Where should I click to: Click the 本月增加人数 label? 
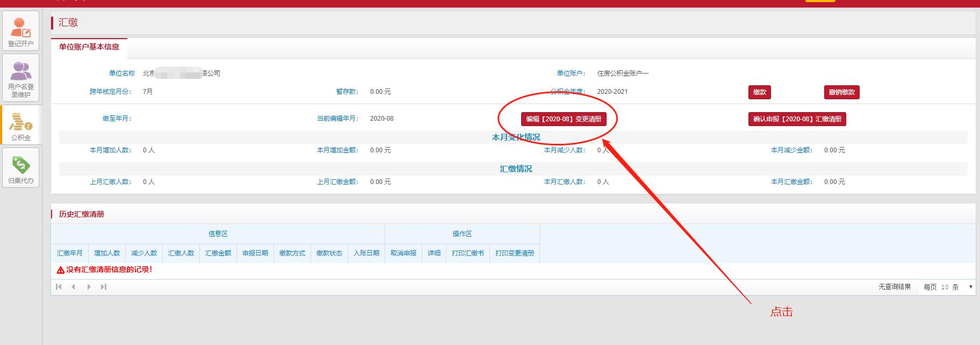tap(111, 150)
